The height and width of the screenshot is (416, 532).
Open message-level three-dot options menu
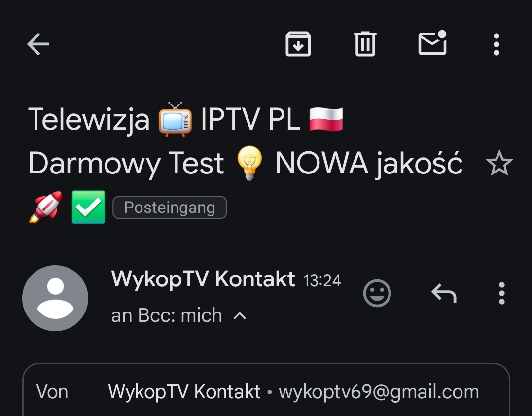(502, 293)
